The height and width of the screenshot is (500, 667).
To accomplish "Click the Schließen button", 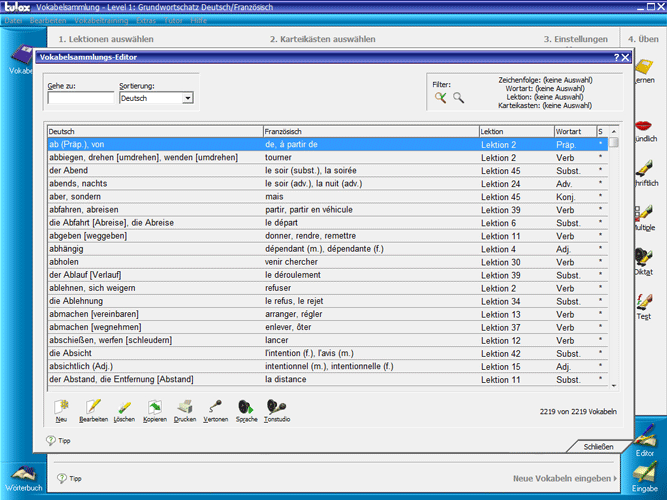I will point(598,447).
